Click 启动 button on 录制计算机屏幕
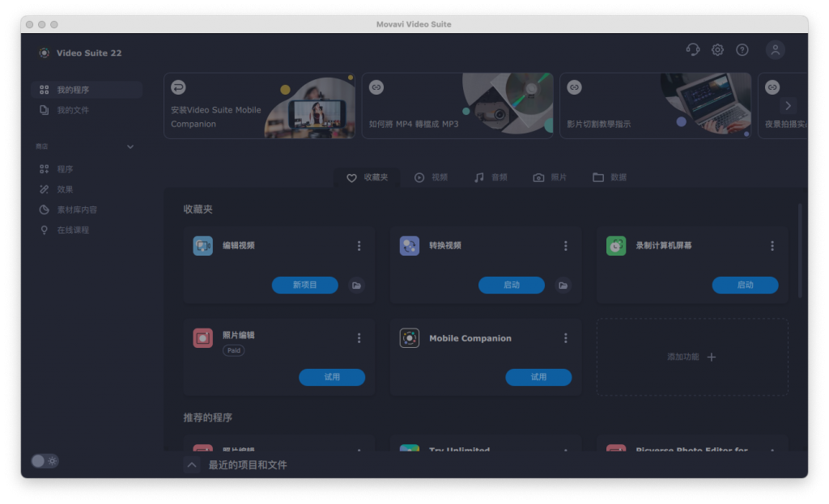 (x=745, y=286)
